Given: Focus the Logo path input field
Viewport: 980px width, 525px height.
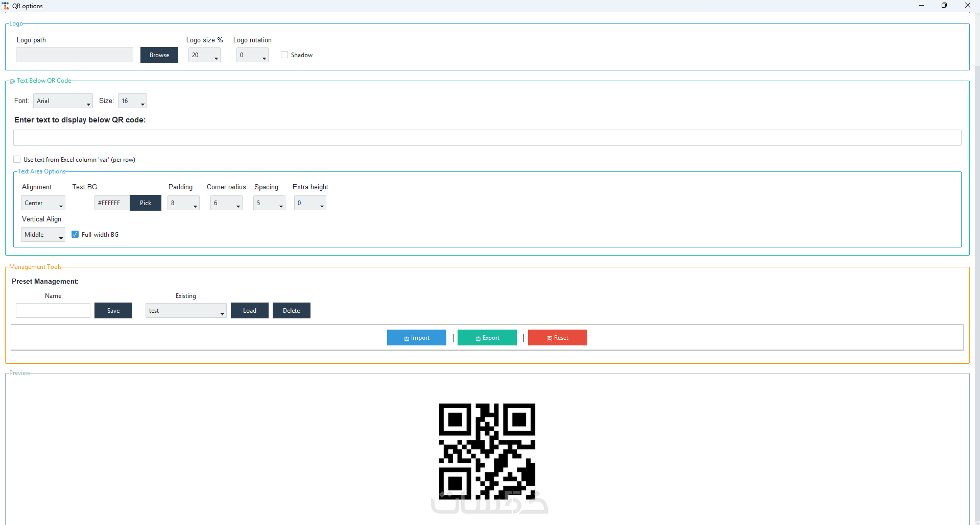Looking at the screenshot, I should click(x=75, y=55).
